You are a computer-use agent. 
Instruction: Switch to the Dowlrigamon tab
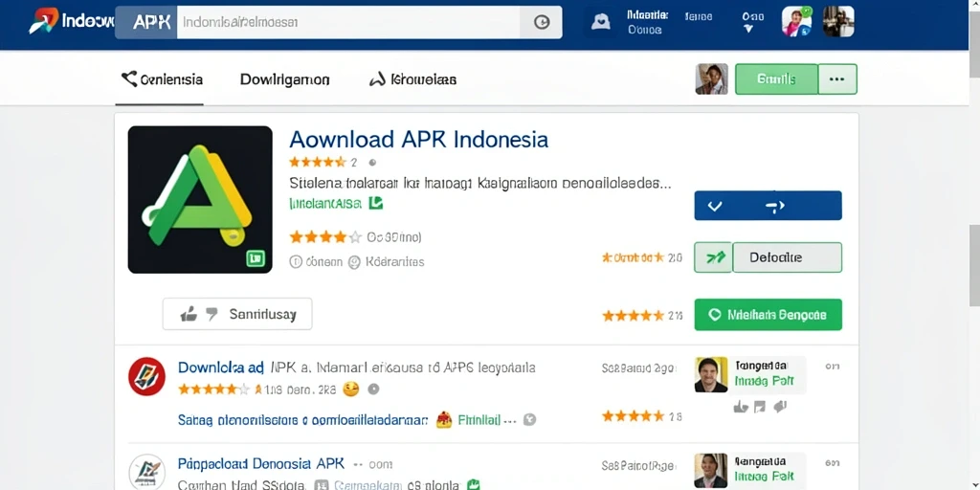pyautogui.click(x=285, y=79)
